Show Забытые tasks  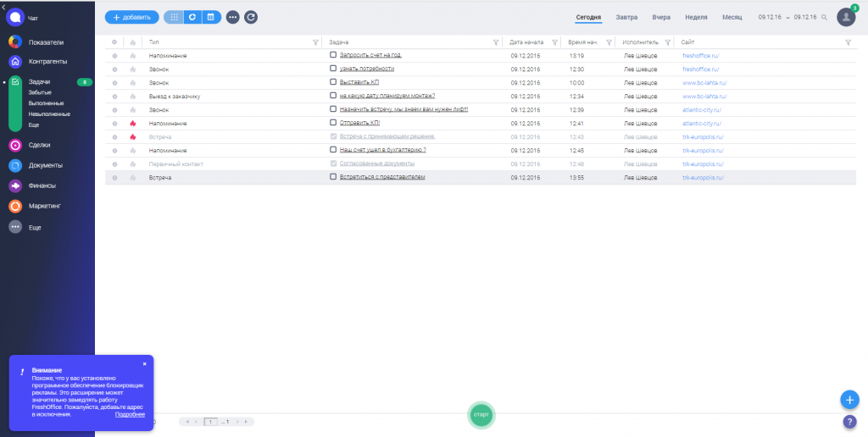[x=40, y=92]
